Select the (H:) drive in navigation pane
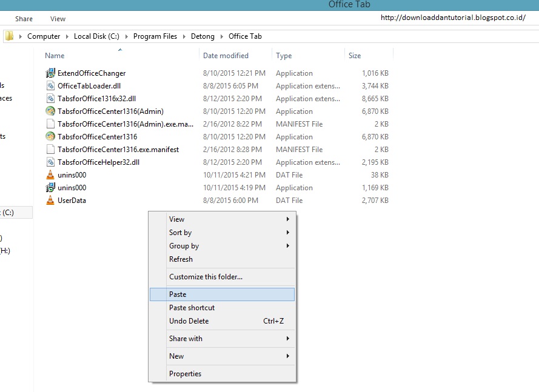Image resolution: width=539 pixels, height=392 pixels. [x=5, y=250]
